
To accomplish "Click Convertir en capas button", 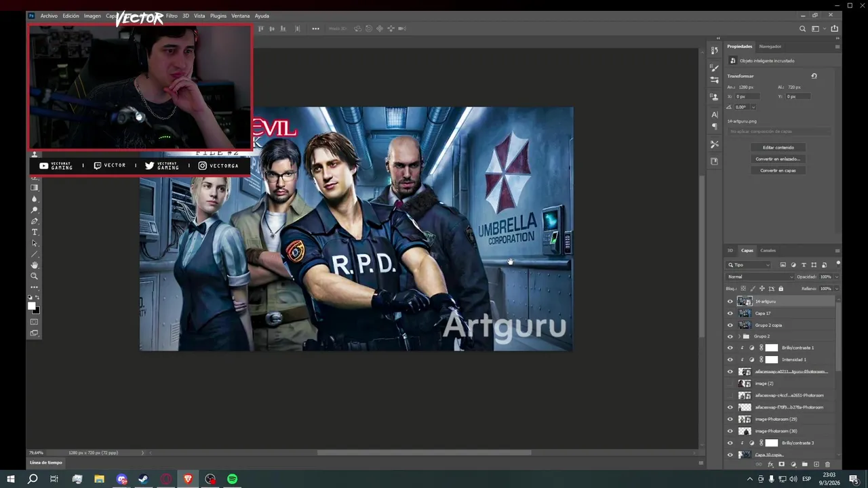I will tap(778, 170).
